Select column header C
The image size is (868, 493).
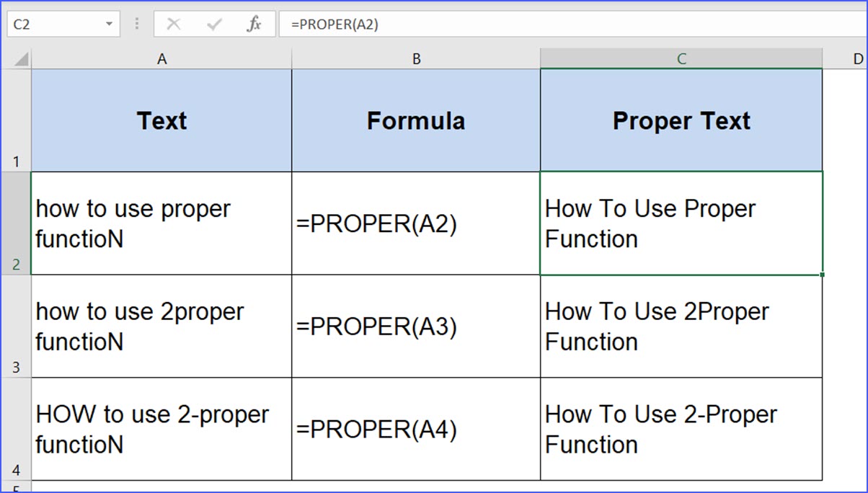pyautogui.click(x=681, y=57)
